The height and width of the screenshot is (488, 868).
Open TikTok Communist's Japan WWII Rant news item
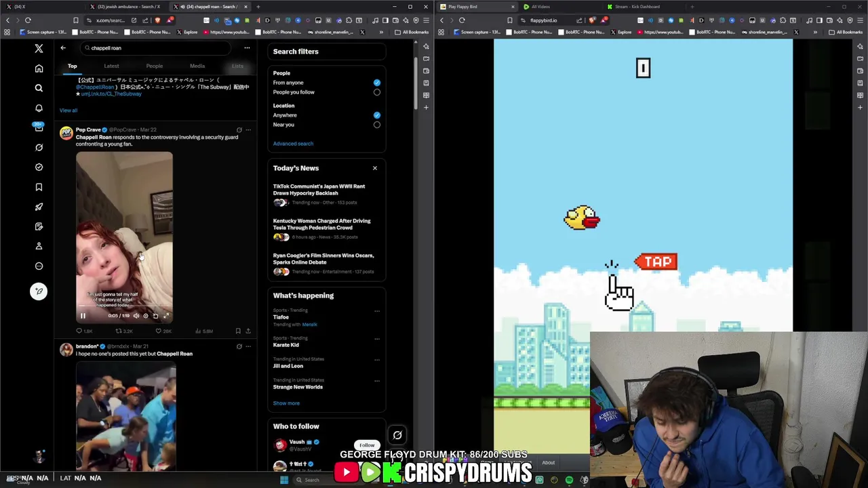click(x=326, y=195)
